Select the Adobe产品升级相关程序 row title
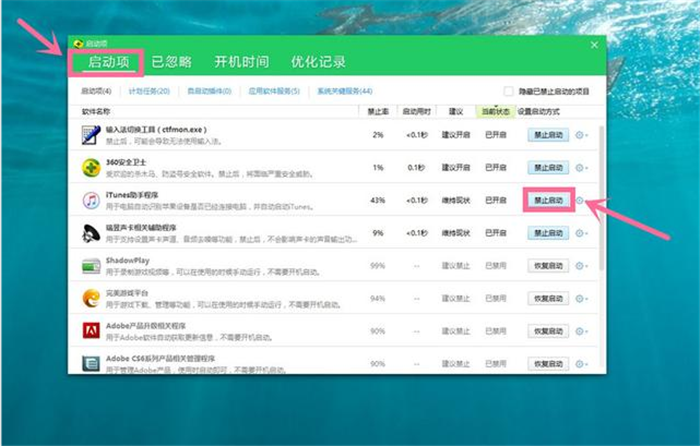This screenshot has width=700, height=446. pyautogui.click(x=146, y=326)
